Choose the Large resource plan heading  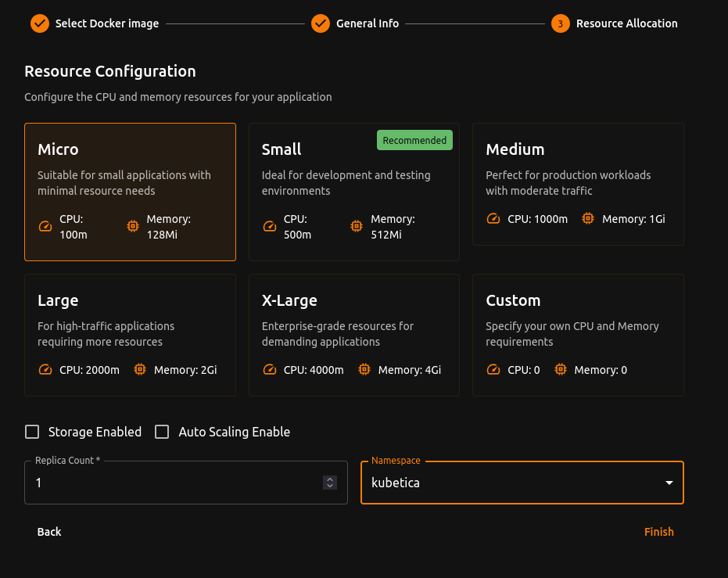coord(58,301)
